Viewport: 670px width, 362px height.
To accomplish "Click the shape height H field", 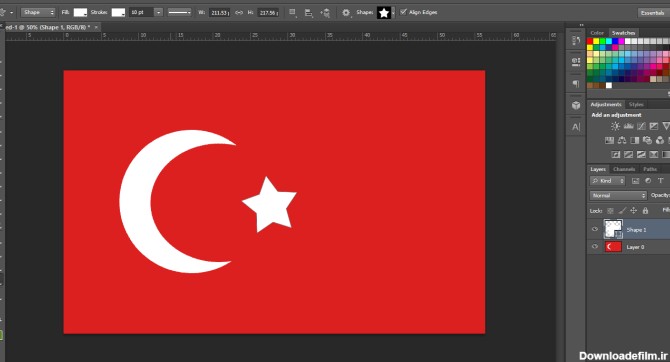I will point(268,13).
